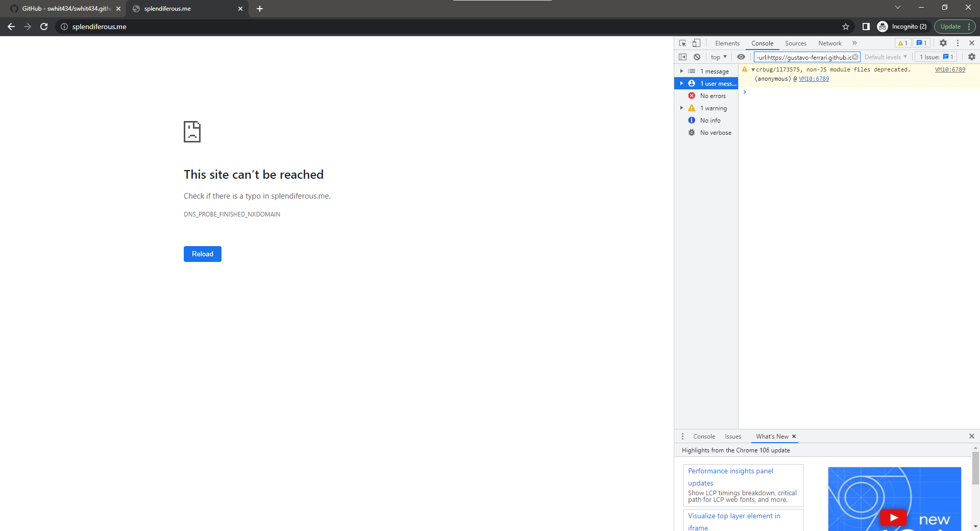Screen dimensions: 980x531
Task: Close the DevTools panel
Action: (x=972, y=43)
